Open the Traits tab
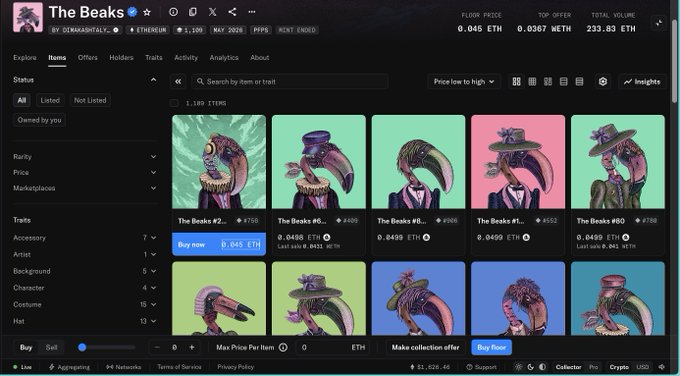The height and width of the screenshot is (376, 680). point(154,57)
